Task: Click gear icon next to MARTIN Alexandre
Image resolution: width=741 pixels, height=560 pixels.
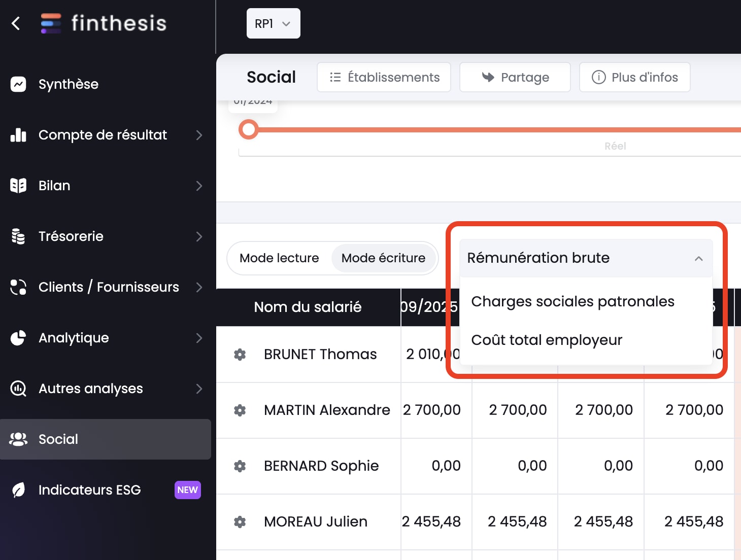Action: [x=240, y=410]
